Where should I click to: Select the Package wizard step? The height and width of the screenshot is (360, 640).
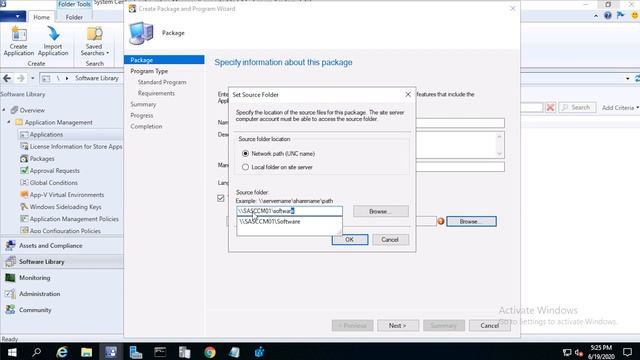(164, 60)
